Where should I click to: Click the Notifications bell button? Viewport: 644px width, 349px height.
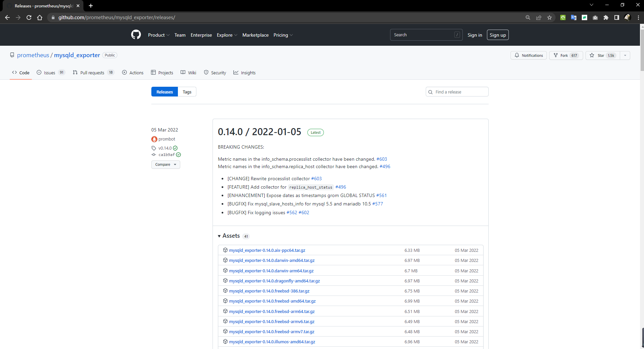pos(529,55)
